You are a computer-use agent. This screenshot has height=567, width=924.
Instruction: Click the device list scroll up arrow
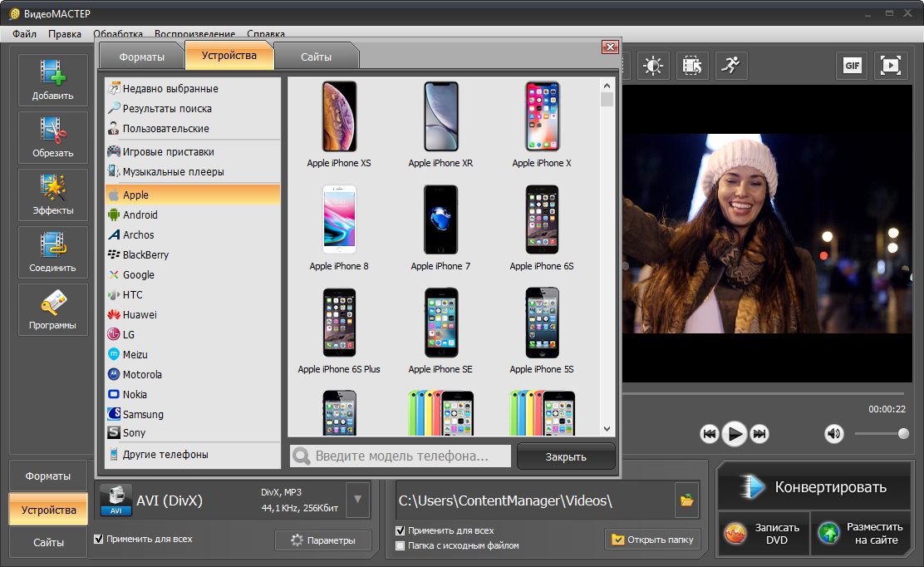point(607,86)
